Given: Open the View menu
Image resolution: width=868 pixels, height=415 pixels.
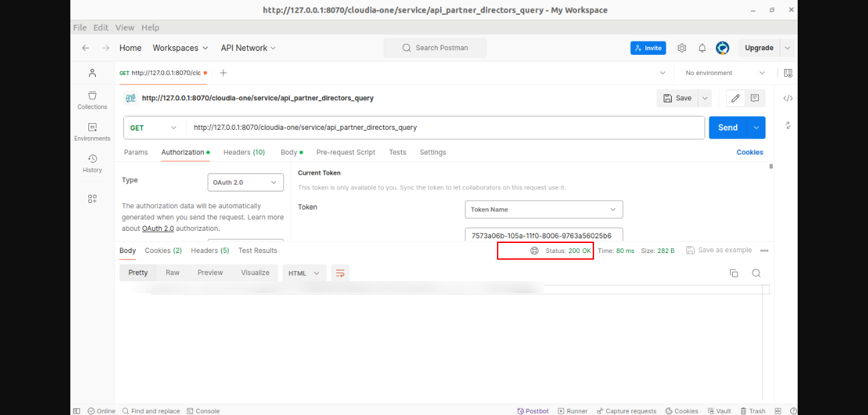Looking at the screenshot, I should 125,27.
